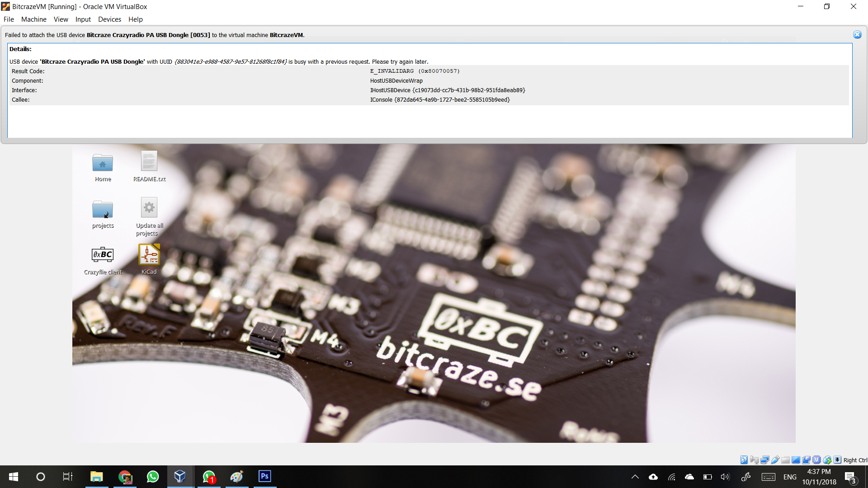This screenshot has height=488, width=868.
Task: Open the Machine menu
Action: tap(33, 19)
